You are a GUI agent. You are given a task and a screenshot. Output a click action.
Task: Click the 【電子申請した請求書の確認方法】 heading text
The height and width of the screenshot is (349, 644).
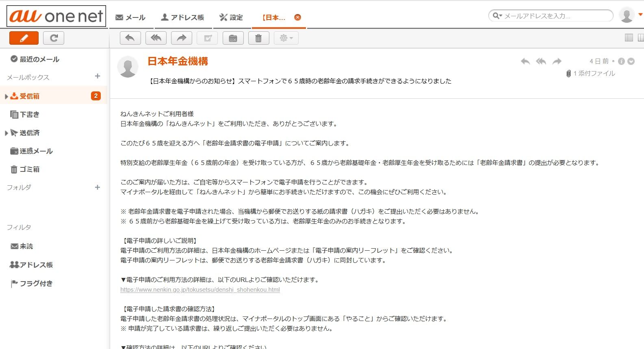pyautogui.click(x=169, y=309)
